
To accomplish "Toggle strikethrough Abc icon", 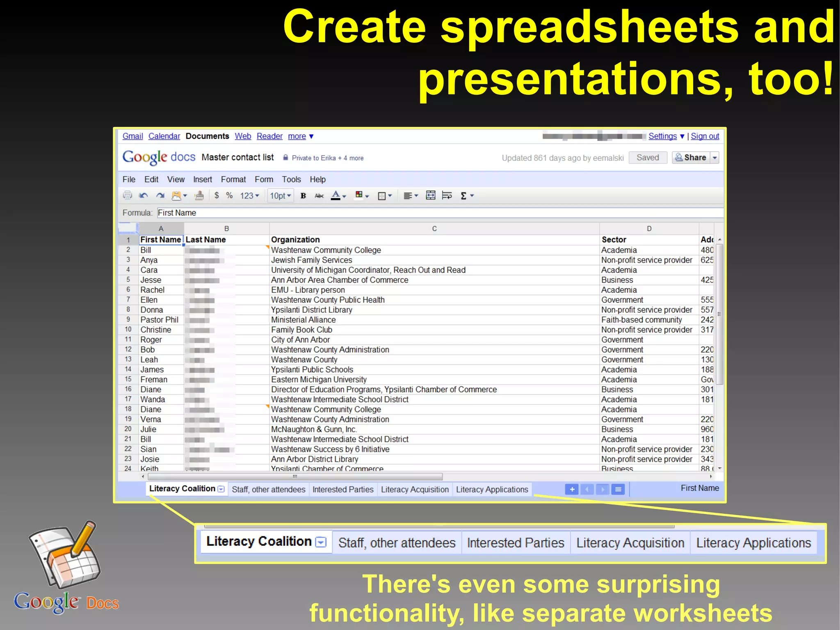I will [x=319, y=196].
